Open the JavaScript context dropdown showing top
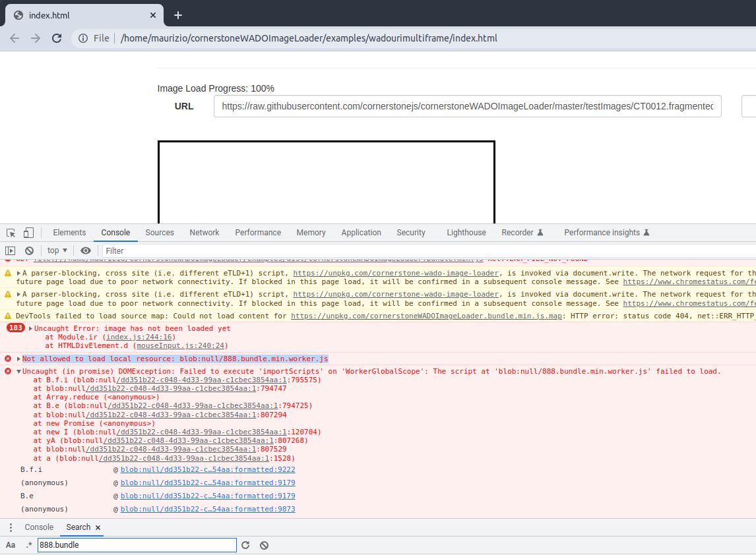The image size is (756, 555). point(56,250)
